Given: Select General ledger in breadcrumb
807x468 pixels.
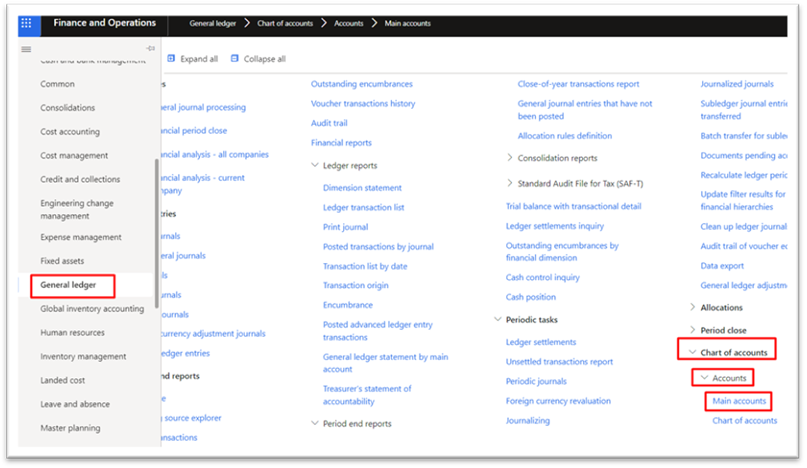Looking at the screenshot, I should [x=213, y=23].
